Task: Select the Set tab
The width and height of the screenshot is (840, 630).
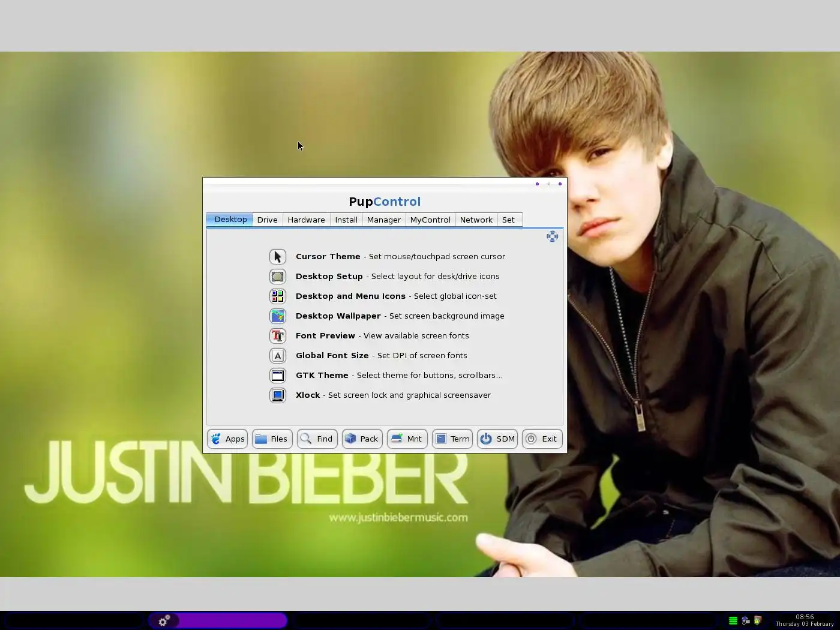Action: (x=508, y=220)
